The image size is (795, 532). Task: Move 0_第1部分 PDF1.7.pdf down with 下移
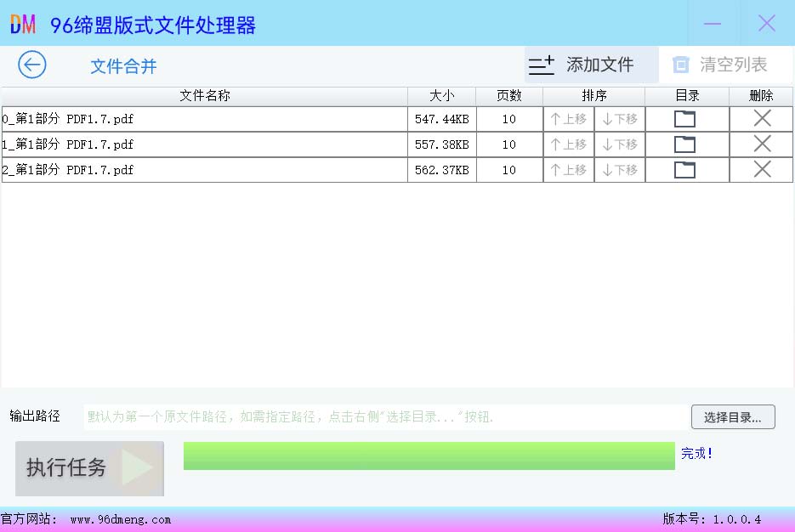[620, 119]
